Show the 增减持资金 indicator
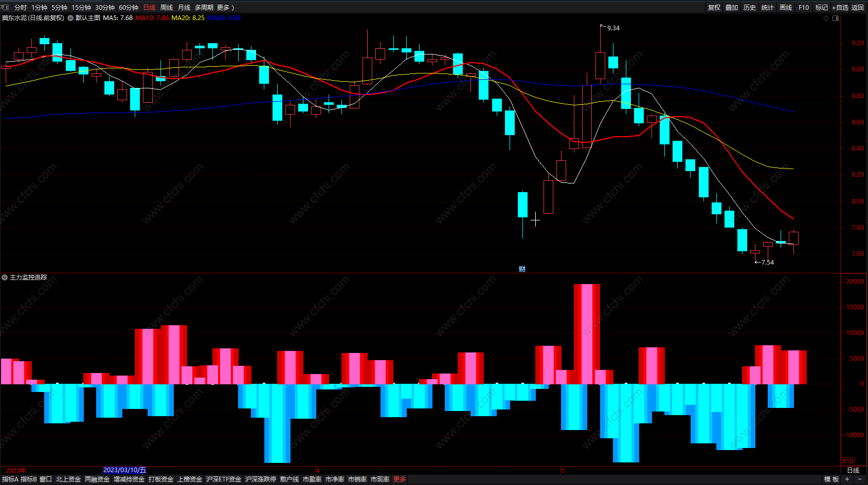 (129, 479)
